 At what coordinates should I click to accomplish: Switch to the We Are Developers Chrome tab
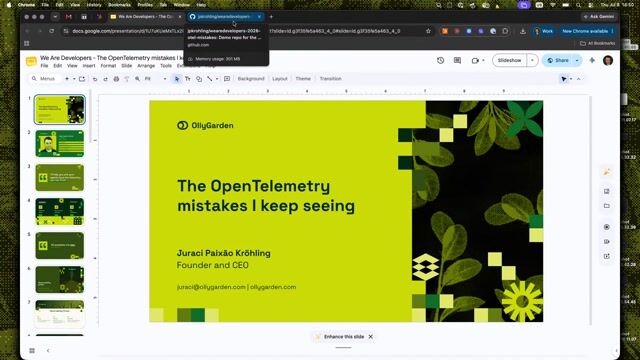coord(145,17)
